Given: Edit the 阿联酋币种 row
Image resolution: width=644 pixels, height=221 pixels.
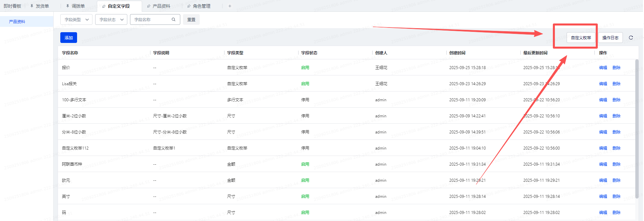Looking at the screenshot, I should (603, 164).
